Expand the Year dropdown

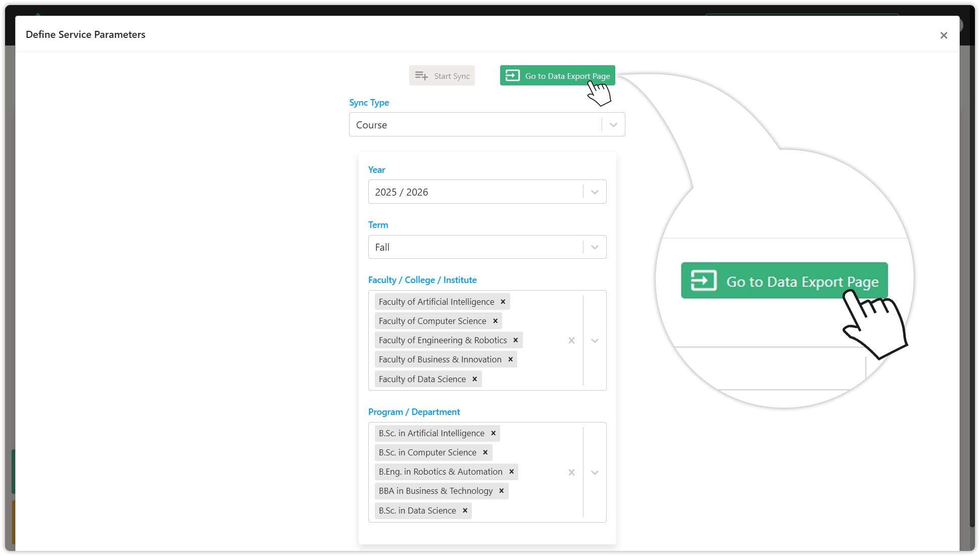coord(595,192)
